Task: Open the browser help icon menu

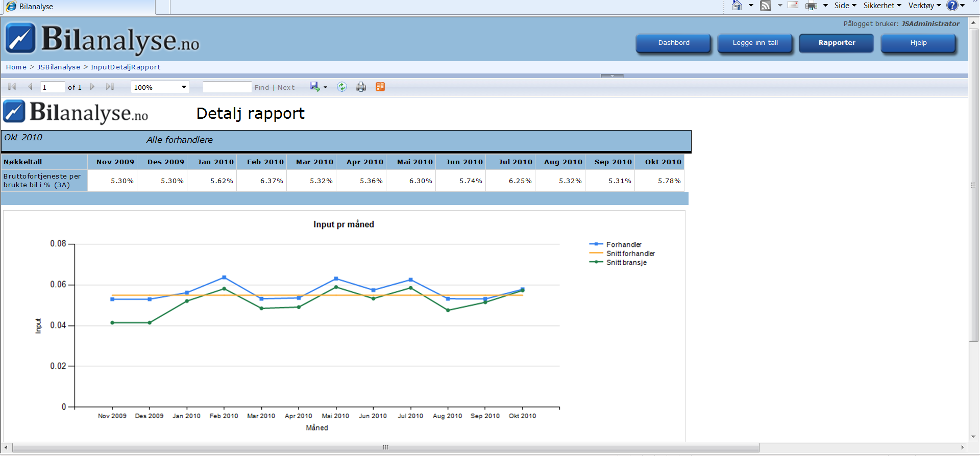Action: (x=955, y=6)
